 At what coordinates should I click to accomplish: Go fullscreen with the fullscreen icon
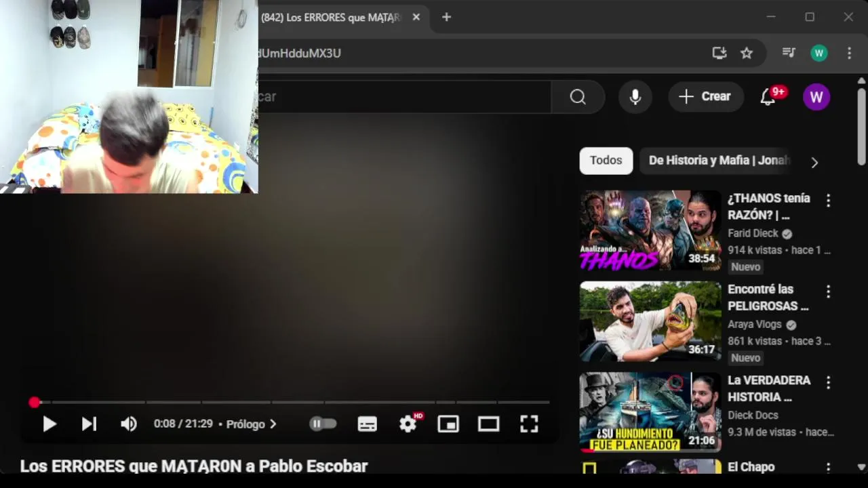coord(529,424)
